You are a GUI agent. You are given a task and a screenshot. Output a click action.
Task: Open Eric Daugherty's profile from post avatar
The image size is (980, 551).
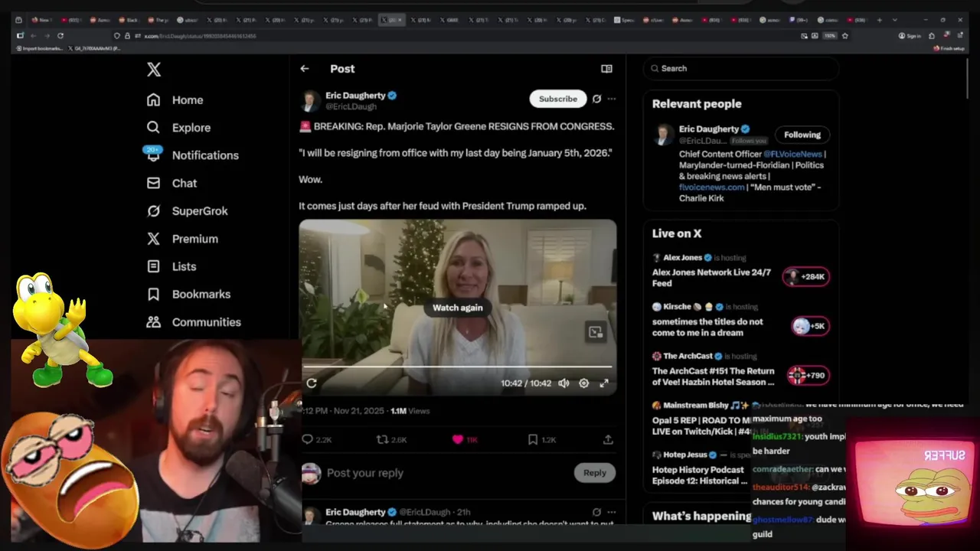[x=310, y=101]
